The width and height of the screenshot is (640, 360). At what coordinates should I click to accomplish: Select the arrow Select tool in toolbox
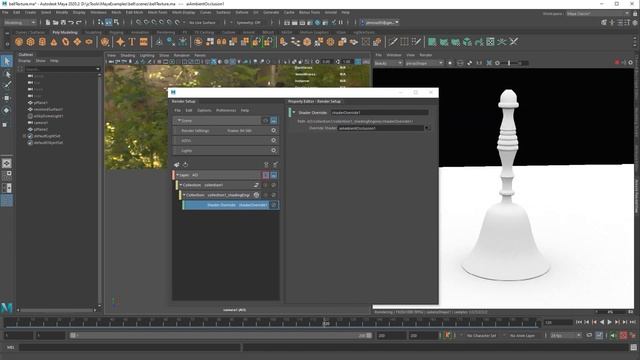point(7,61)
